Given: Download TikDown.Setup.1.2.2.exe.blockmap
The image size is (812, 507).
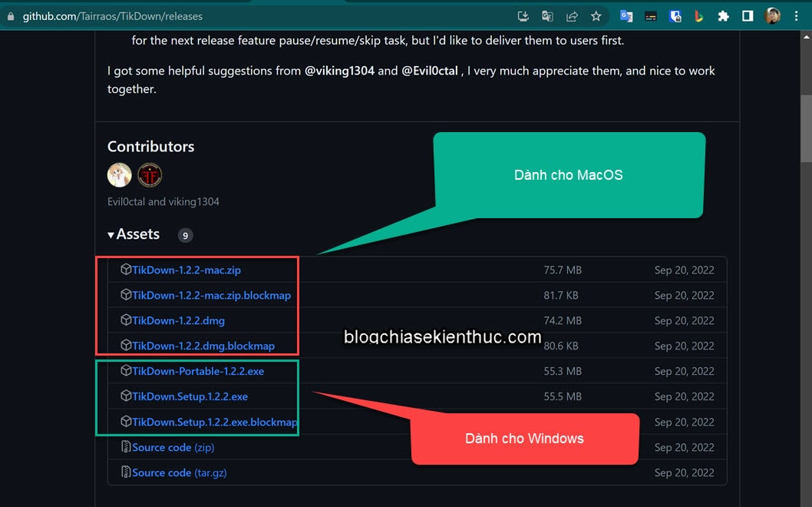Looking at the screenshot, I should point(214,422).
